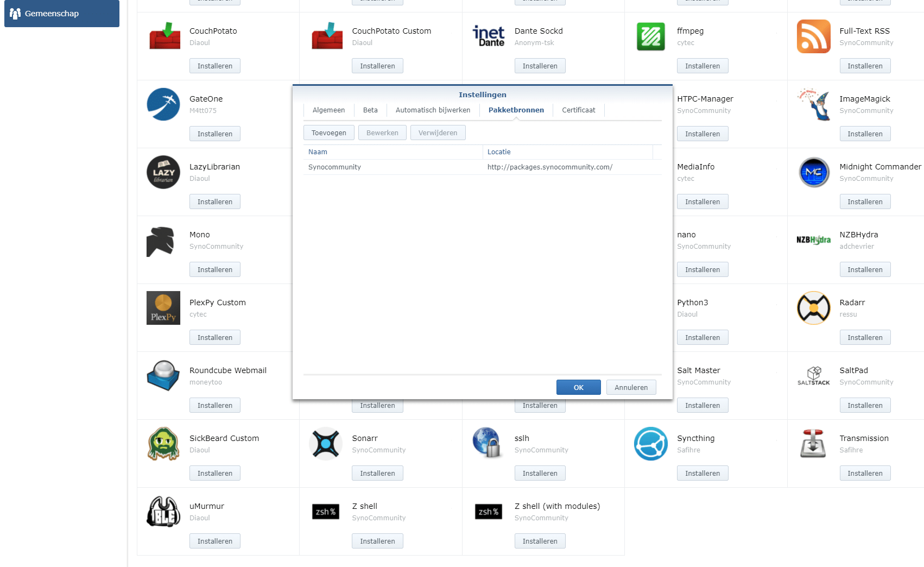Click the GateOne airplane icon
The width and height of the screenshot is (924, 567).
click(x=163, y=104)
